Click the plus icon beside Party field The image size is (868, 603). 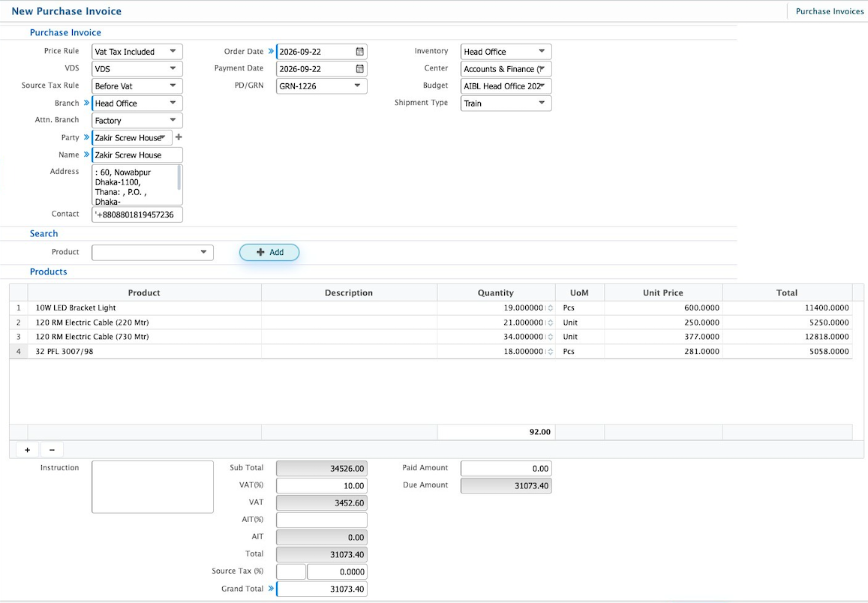179,137
